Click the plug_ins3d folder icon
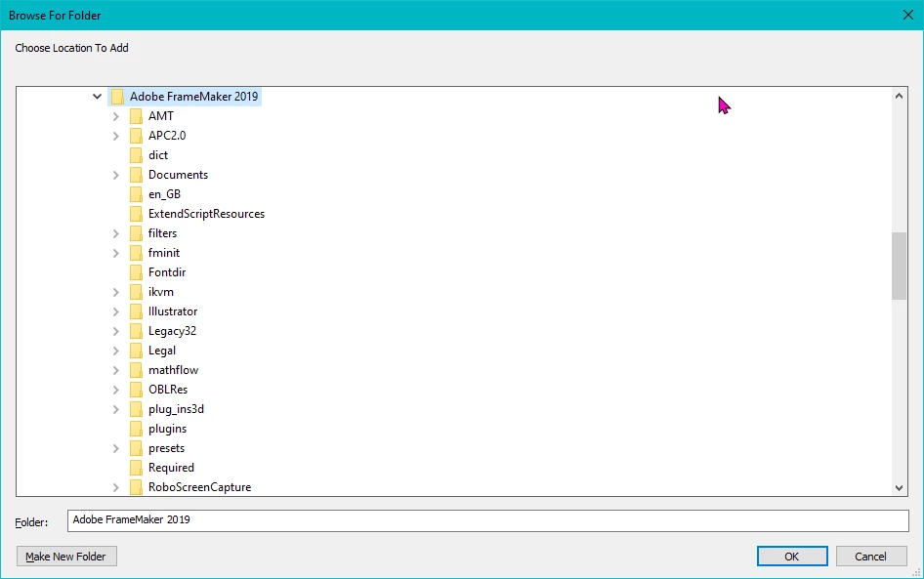Viewport: 924px width, 579px height. click(x=136, y=409)
